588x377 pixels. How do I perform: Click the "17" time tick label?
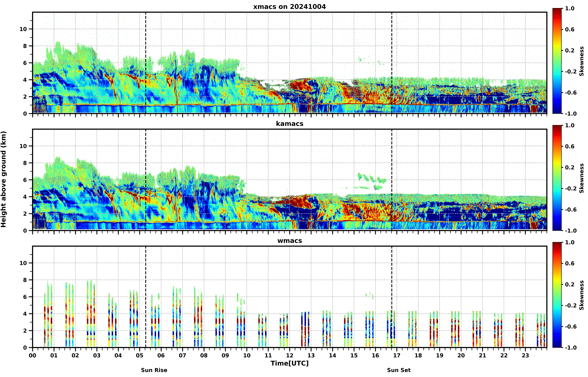click(397, 355)
